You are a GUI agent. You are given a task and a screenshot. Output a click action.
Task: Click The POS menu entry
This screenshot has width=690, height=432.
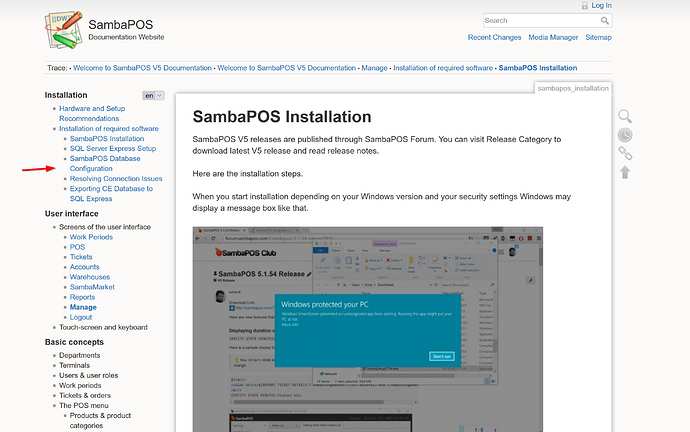point(84,406)
